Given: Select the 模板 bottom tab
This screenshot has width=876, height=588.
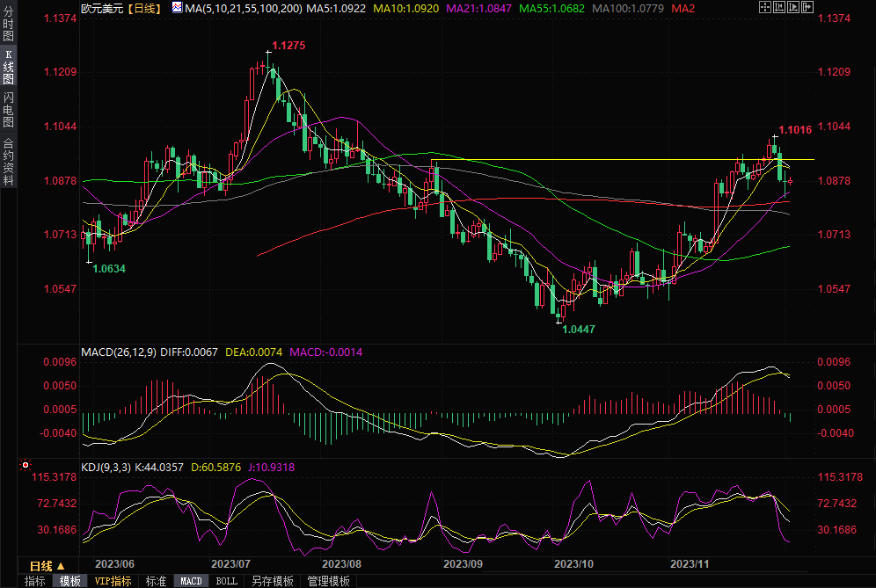Looking at the screenshot, I should tap(70, 581).
